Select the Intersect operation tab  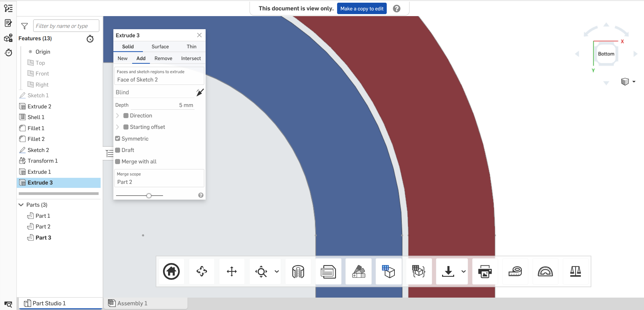191,58
